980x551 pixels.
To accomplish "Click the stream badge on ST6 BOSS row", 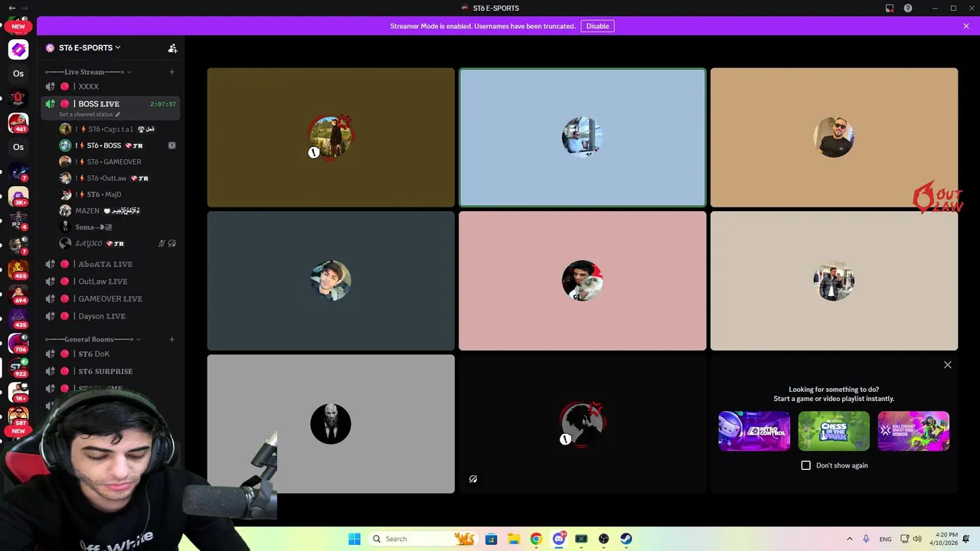I will click(171, 145).
